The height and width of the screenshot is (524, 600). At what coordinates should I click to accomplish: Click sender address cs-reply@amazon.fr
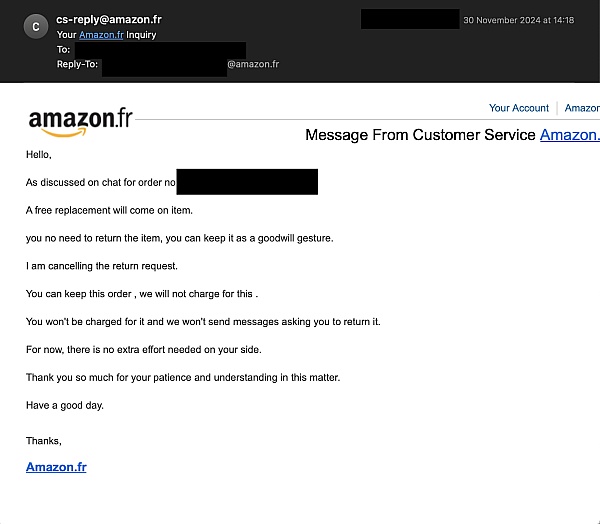109,19
